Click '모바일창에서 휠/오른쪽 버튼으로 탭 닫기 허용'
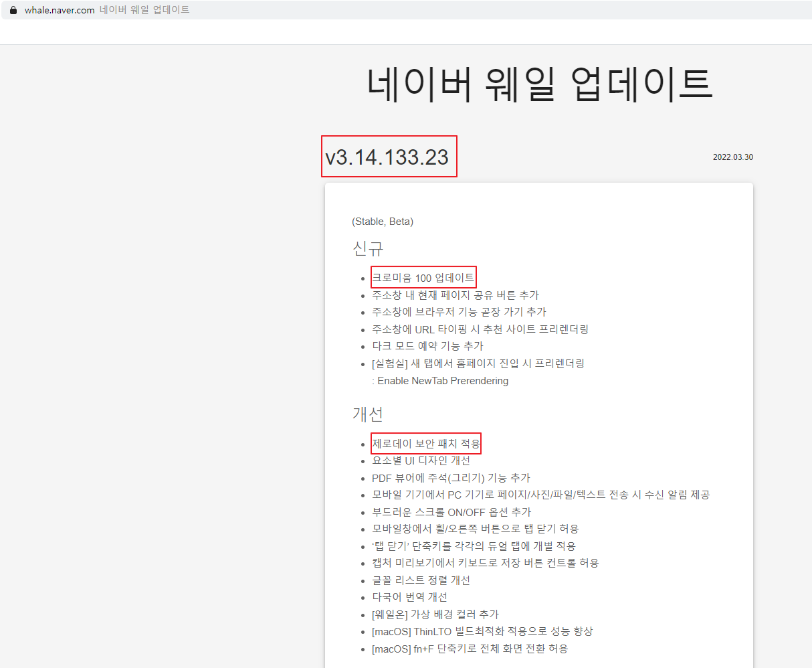The height and width of the screenshot is (668, 812). click(476, 529)
